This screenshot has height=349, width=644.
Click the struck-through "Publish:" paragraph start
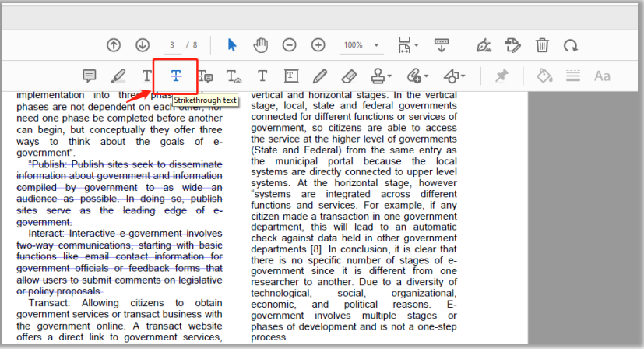(48, 164)
